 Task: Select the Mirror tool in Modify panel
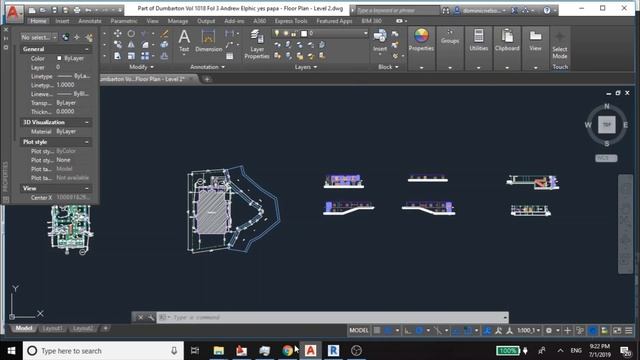[131, 44]
